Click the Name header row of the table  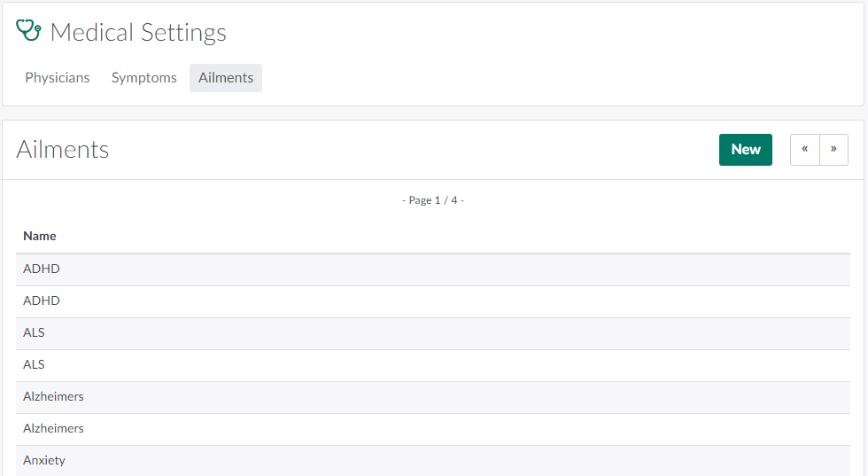pos(432,236)
